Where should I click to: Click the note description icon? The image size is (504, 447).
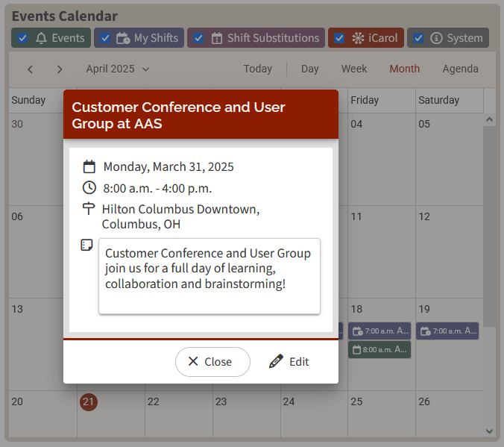(x=87, y=246)
